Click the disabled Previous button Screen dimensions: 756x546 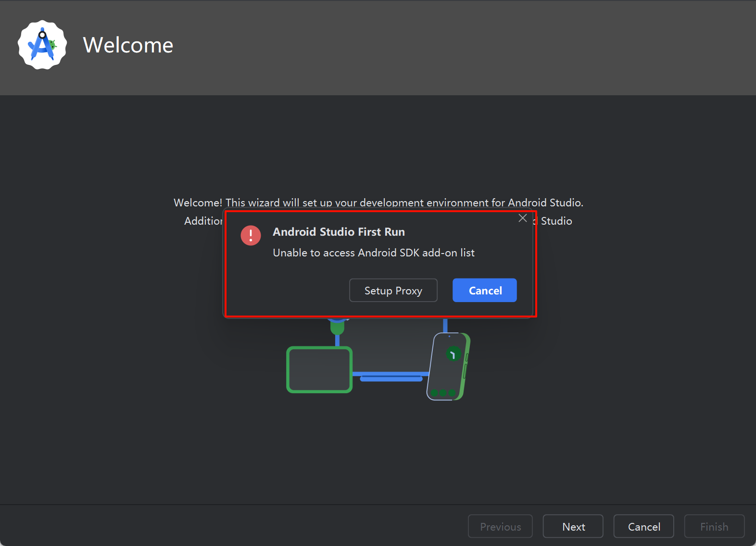(x=500, y=526)
